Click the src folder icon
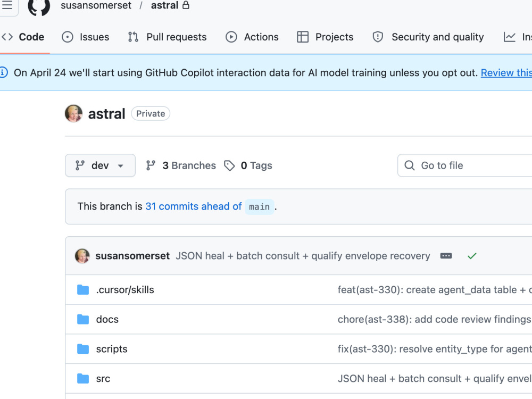This screenshot has width=532, height=399. [x=83, y=378]
